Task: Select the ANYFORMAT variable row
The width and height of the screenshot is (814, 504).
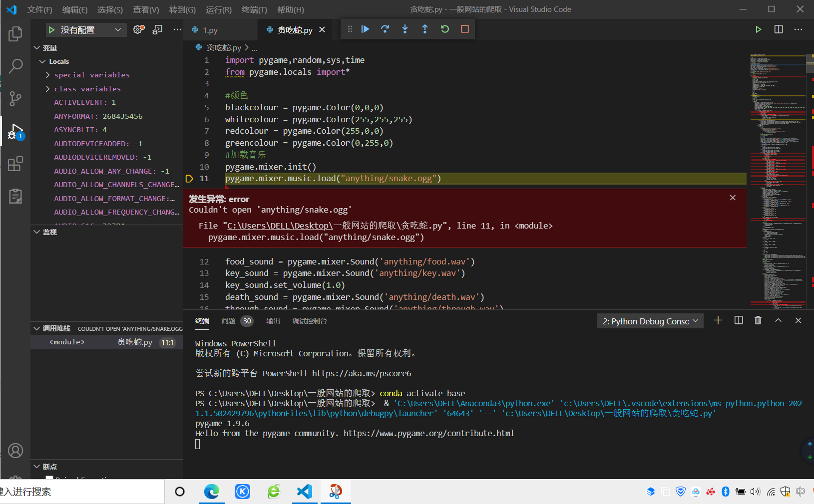Action: 106,116
